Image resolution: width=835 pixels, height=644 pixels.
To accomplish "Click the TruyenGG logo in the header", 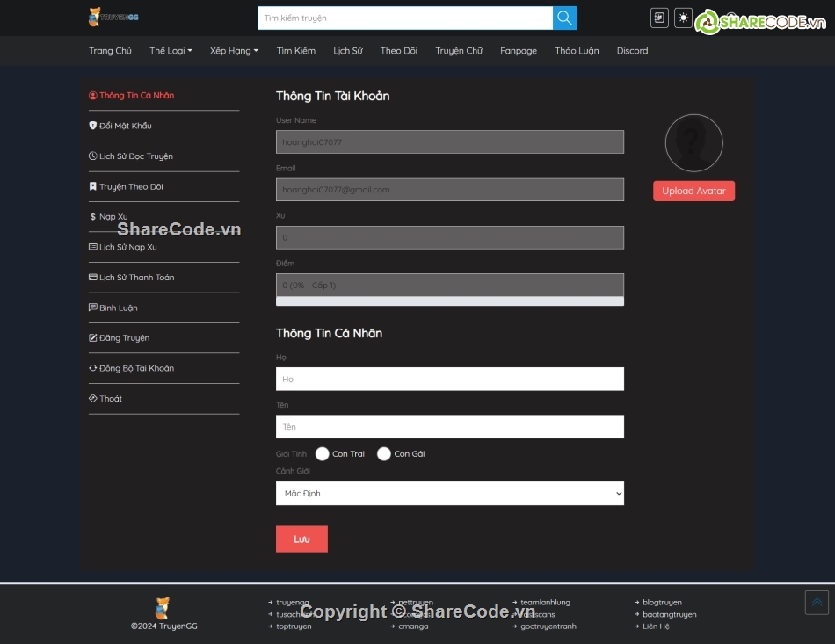I will (x=113, y=17).
